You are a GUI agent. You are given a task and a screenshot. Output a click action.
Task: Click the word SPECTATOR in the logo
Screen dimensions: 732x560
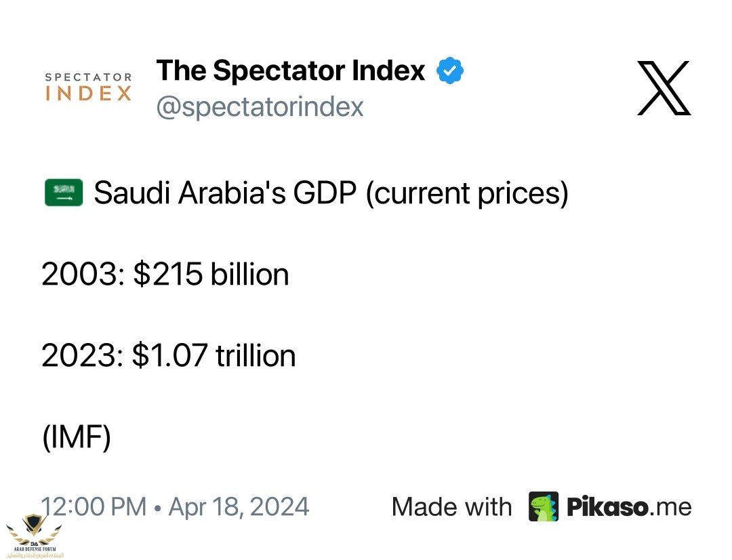click(x=88, y=77)
